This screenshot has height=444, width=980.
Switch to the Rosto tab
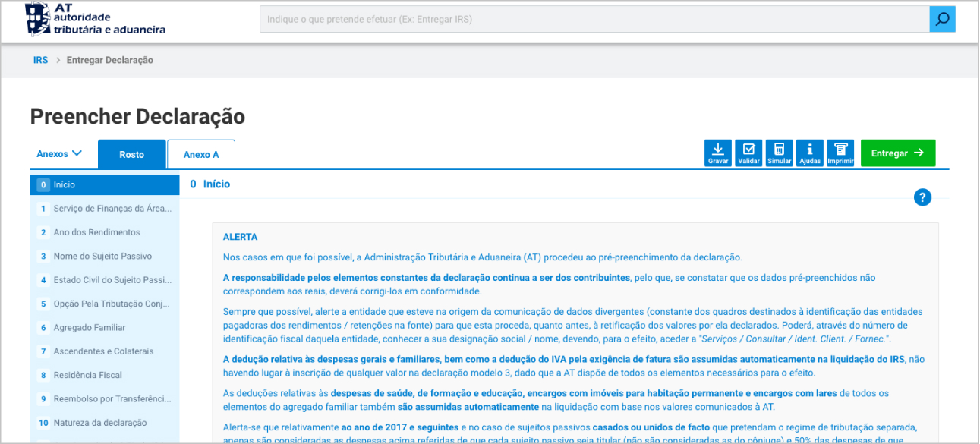point(131,154)
